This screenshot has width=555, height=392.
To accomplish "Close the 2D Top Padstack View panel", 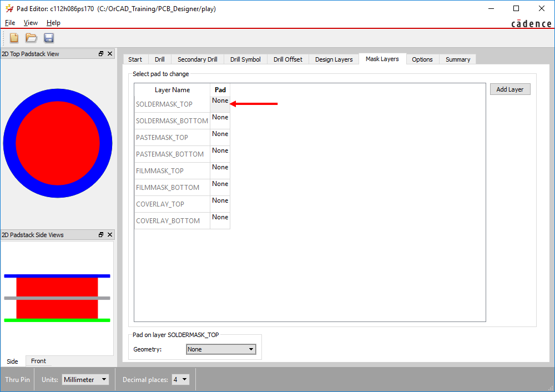I will click(110, 54).
